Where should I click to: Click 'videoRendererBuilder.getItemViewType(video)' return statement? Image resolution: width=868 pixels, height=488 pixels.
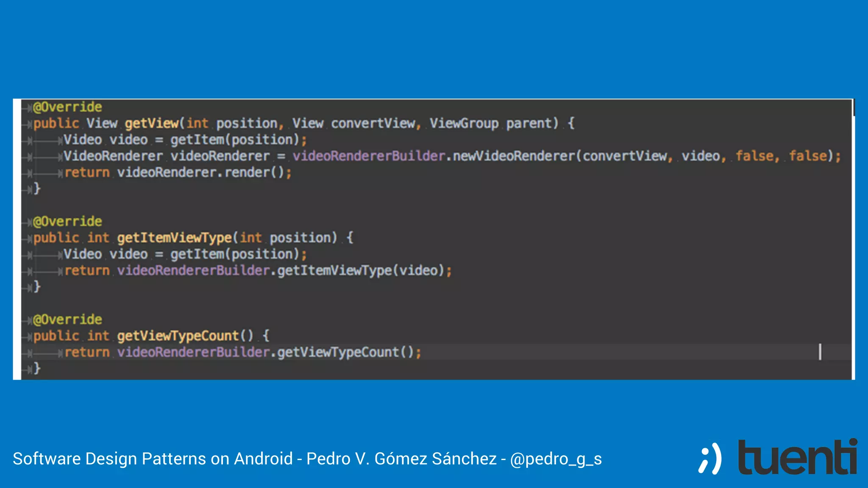pyautogui.click(x=258, y=270)
